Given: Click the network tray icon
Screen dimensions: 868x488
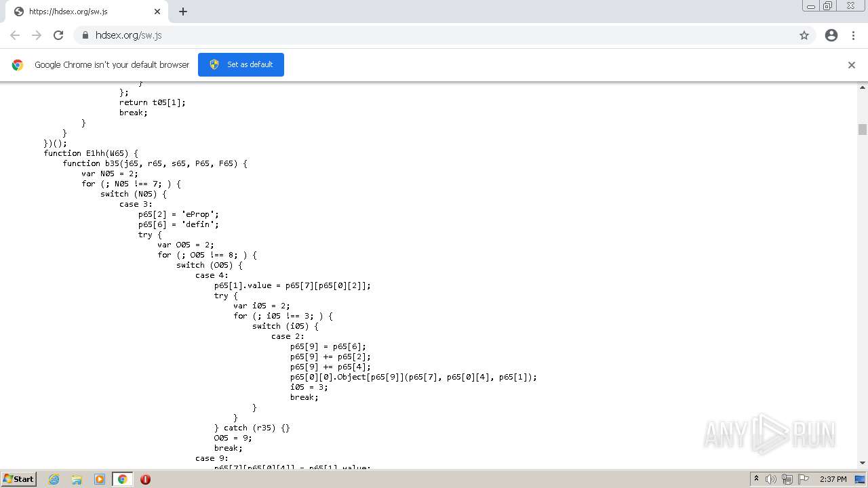Looking at the screenshot, I should pyautogui.click(x=787, y=479).
